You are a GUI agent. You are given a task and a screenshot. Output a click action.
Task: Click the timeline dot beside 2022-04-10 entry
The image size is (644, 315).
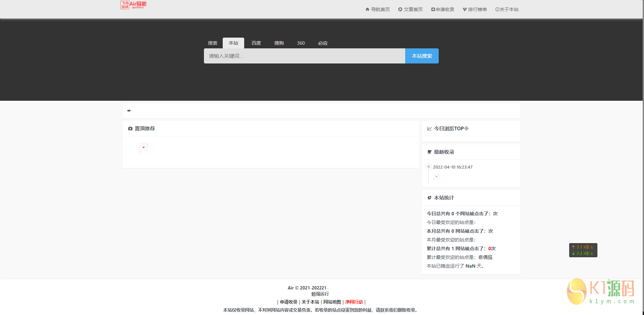coord(428,166)
